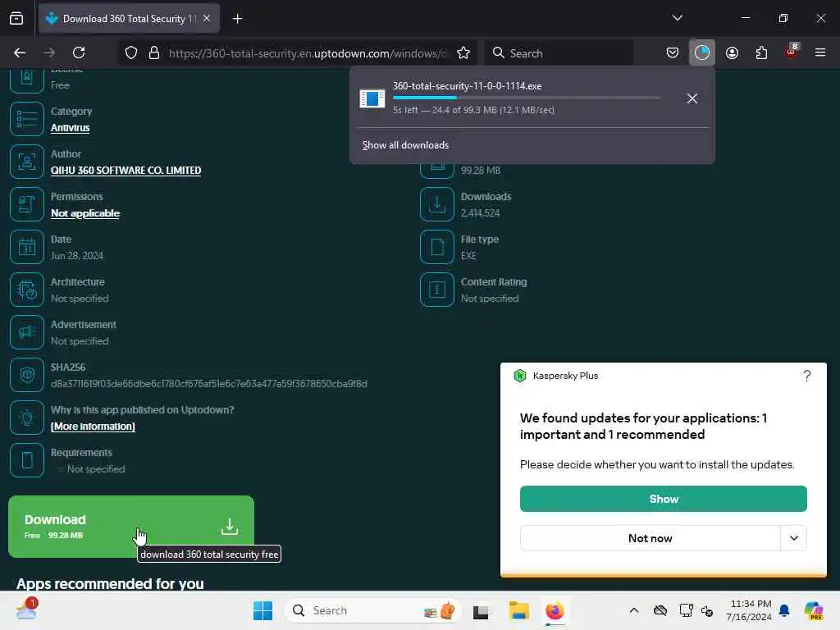
Task: View site security padlock info
Action: pyautogui.click(x=154, y=52)
